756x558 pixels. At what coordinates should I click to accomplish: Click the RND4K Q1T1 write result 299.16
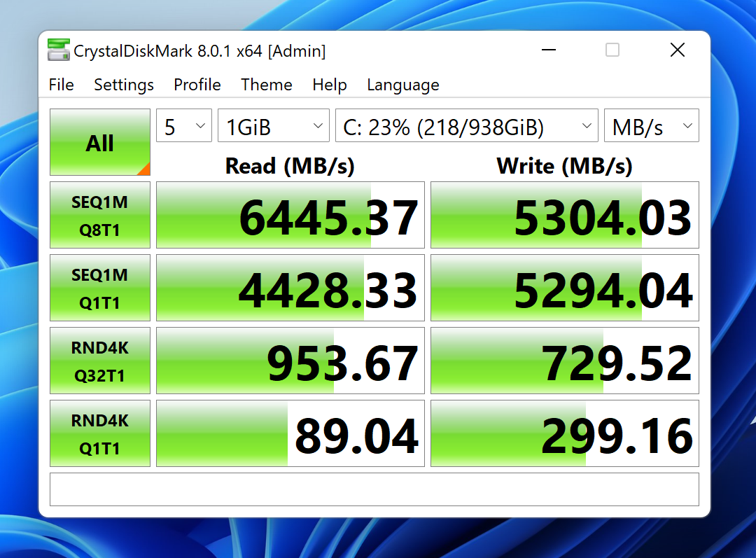(x=565, y=433)
